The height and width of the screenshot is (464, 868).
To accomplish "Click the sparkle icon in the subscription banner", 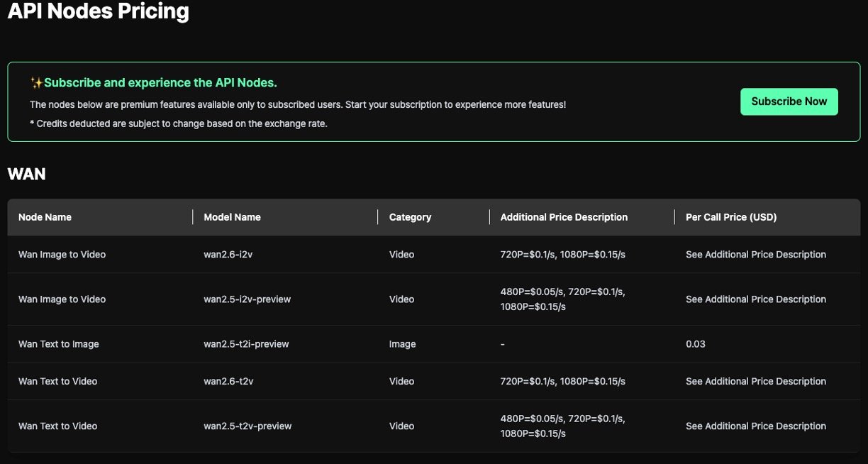I will [36, 83].
